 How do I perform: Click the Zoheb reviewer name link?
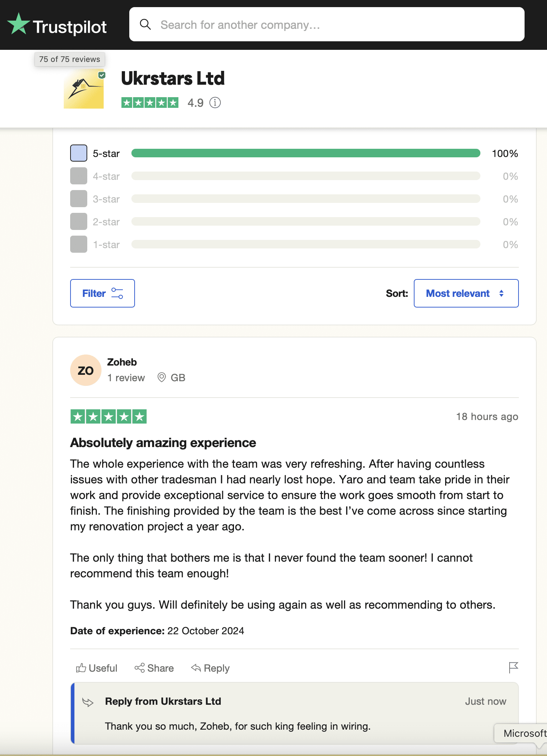[x=122, y=362]
